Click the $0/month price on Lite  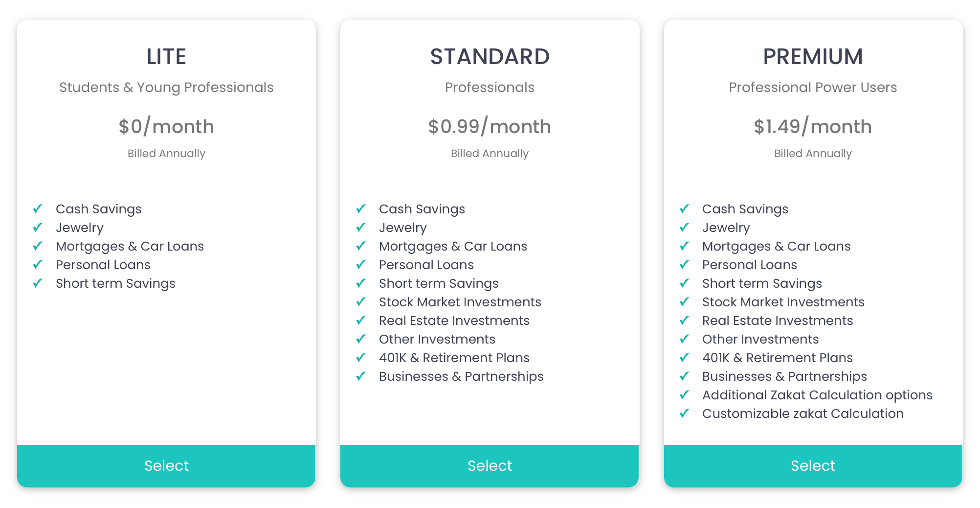(x=166, y=127)
